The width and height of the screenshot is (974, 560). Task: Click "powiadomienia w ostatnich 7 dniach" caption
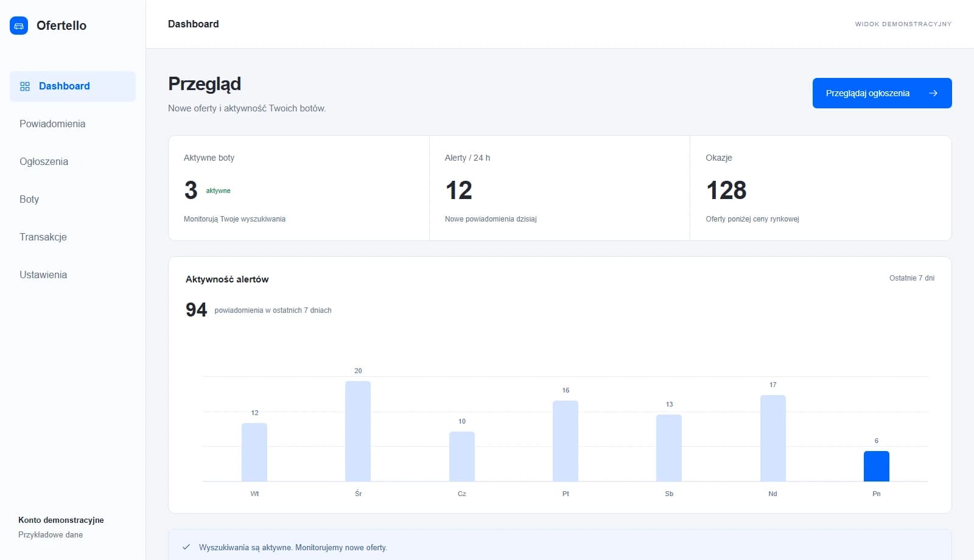pos(273,310)
